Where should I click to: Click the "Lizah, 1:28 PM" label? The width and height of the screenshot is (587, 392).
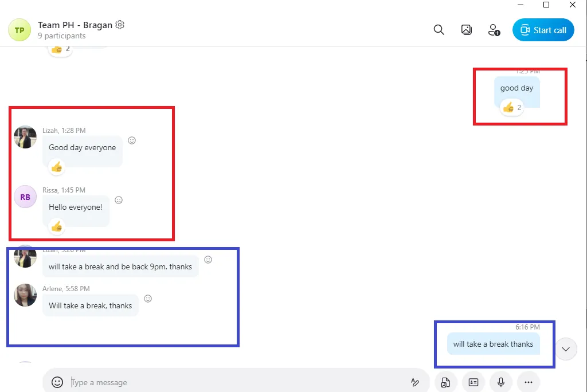64,130
